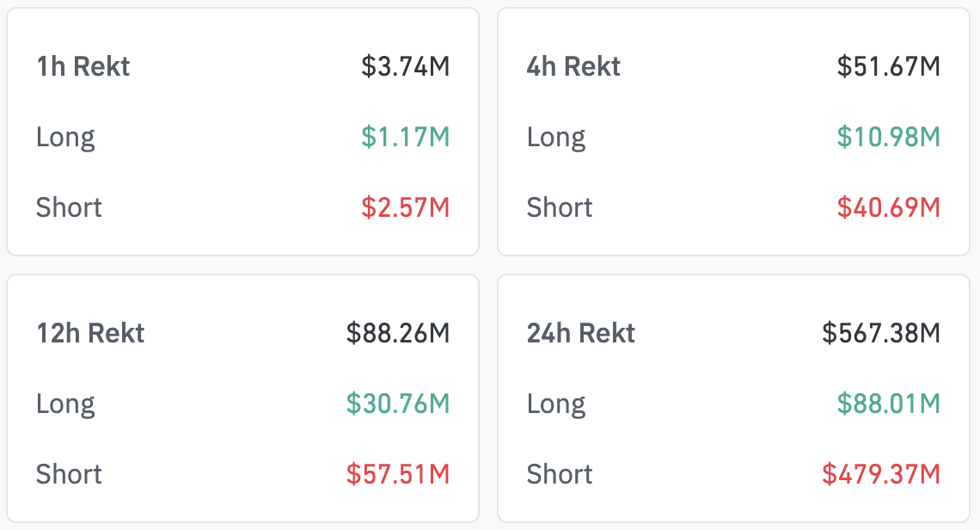Click the 1h Short value $2.57M
Viewport: 980px width, 530px height.
pyautogui.click(x=405, y=207)
